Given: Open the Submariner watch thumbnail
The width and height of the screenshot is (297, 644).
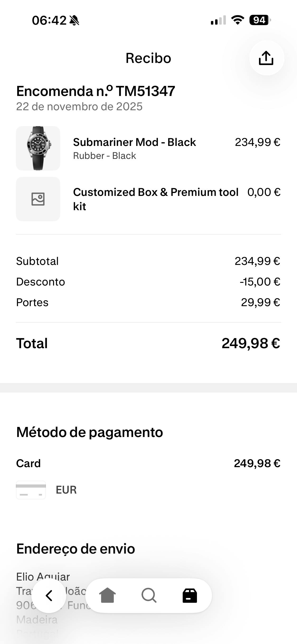Looking at the screenshot, I should (x=38, y=148).
